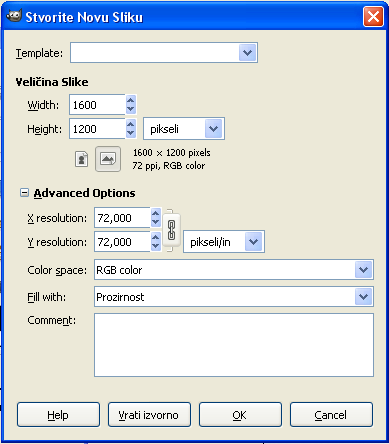Decrease Y resolution with down arrow
Image resolution: width=389 pixels, height=444 pixels.
pyautogui.click(x=156, y=246)
